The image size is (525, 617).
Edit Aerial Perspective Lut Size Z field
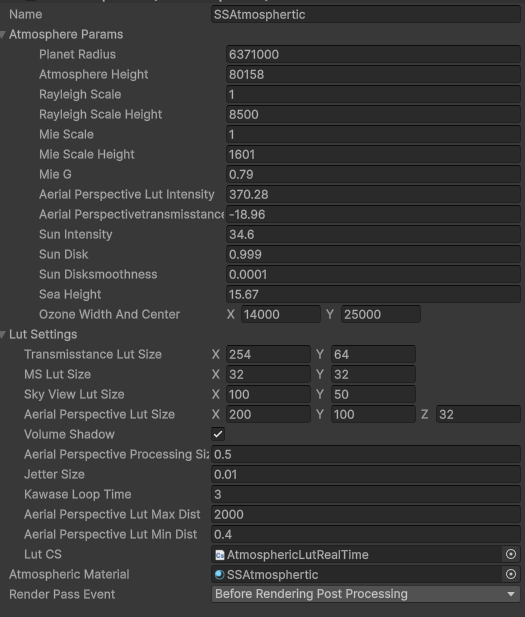coord(478,414)
